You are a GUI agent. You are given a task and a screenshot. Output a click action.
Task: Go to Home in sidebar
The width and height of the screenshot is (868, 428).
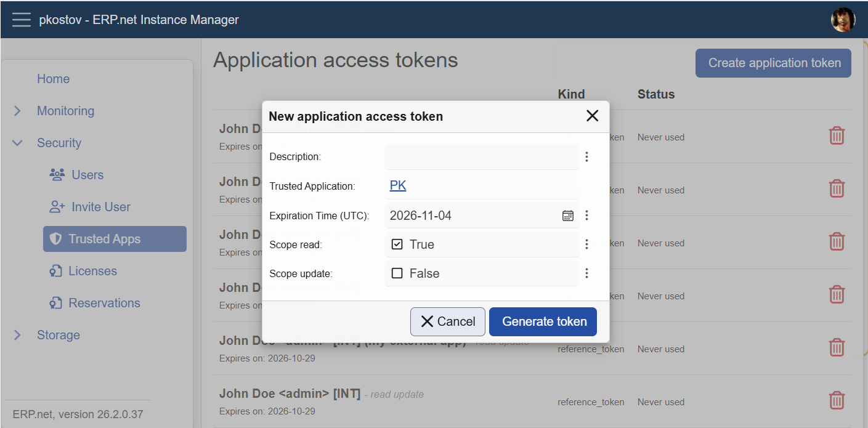click(53, 79)
